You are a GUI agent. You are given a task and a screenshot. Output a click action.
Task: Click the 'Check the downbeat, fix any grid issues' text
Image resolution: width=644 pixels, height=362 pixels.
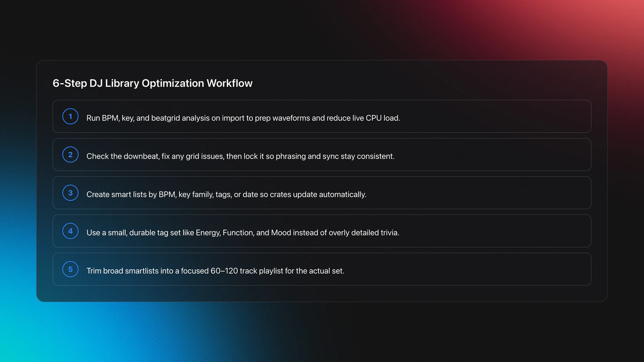click(x=155, y=156)
